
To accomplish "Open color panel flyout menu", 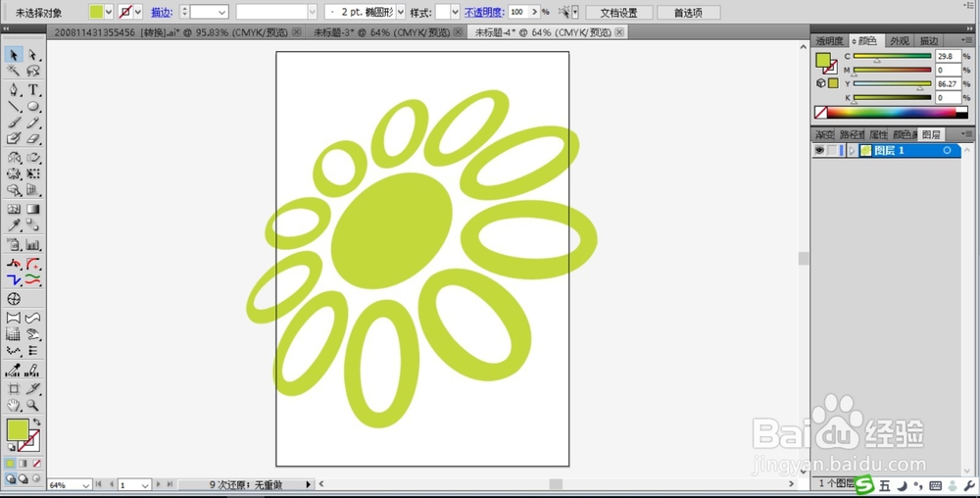I will click(x=967, y=40).
